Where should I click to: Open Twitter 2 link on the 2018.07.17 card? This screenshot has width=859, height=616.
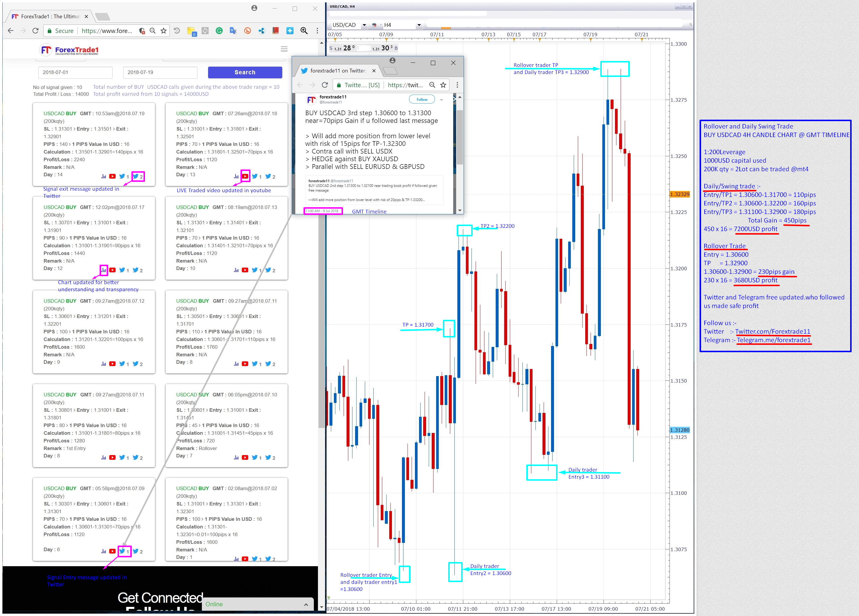tap(138, 270)
